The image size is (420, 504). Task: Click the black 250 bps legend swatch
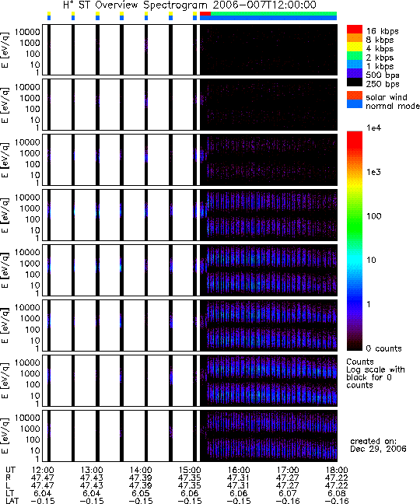[355, 82]
